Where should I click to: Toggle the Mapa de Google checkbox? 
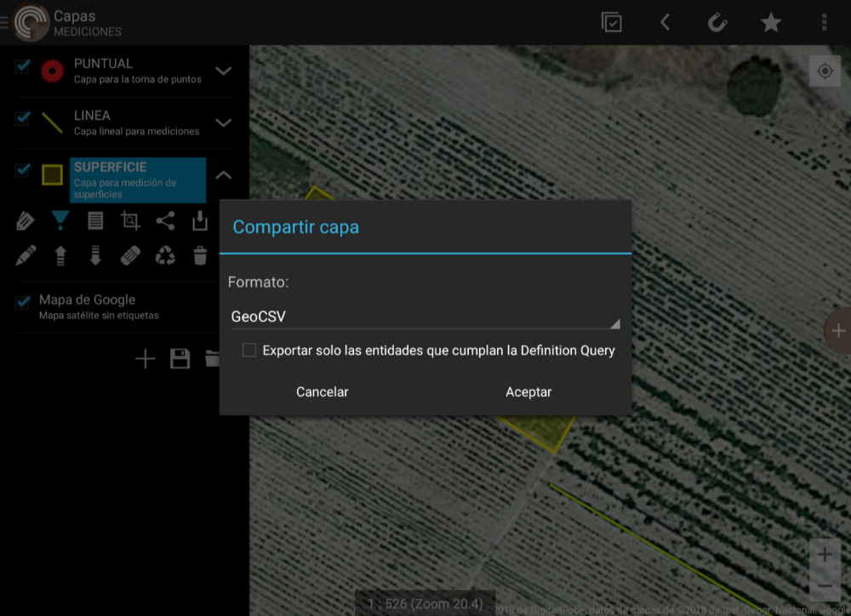(23, 302)
